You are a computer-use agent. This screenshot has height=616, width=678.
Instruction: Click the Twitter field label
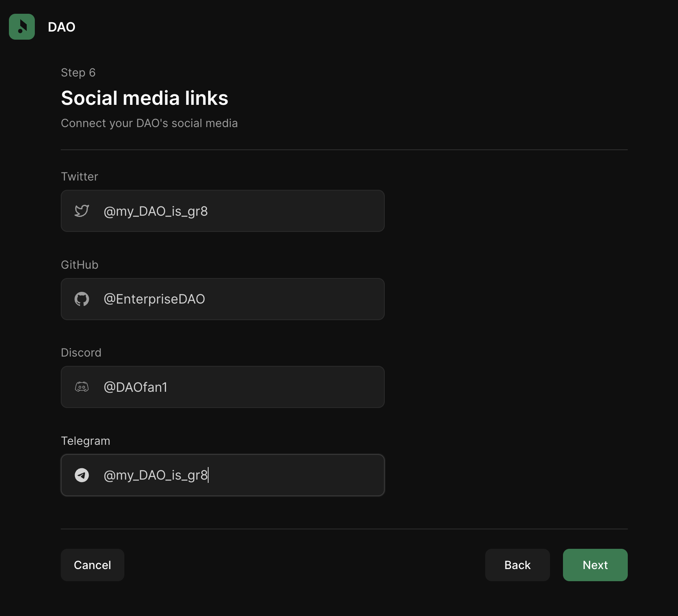[79, 176]
